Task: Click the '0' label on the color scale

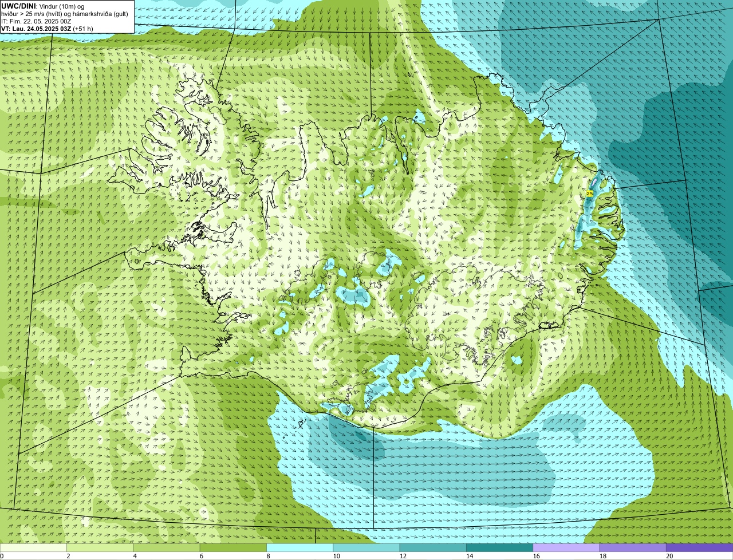Action: [x=2, y=556]
